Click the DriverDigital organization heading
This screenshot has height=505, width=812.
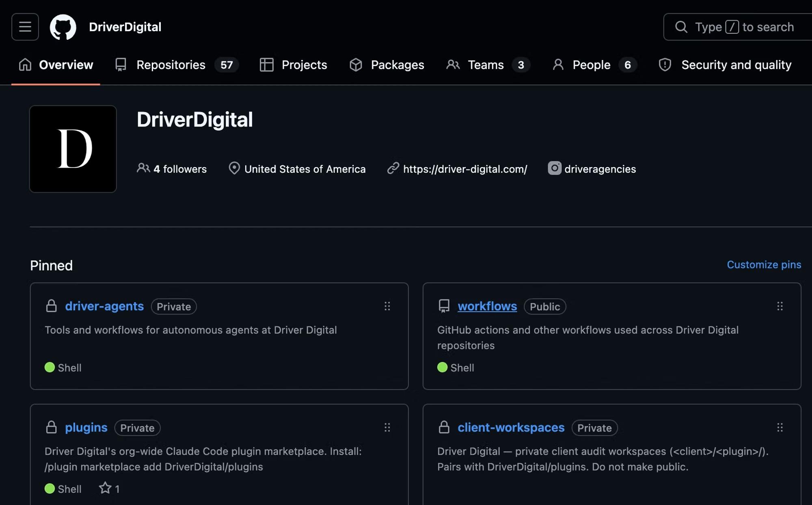click(x=195, y=120)
